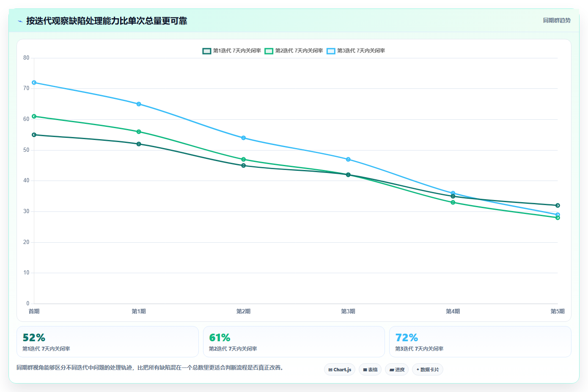This screenshot has height=392, width=588.
Task: Open the 72% 第3迭代 stat card
Action: [x=480, y=342]
